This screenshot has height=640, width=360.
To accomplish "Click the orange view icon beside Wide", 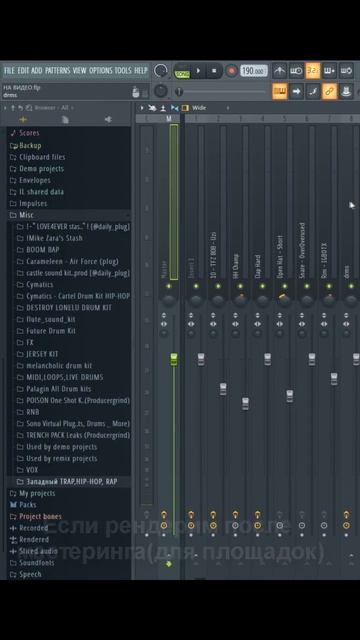I will 185,108.
